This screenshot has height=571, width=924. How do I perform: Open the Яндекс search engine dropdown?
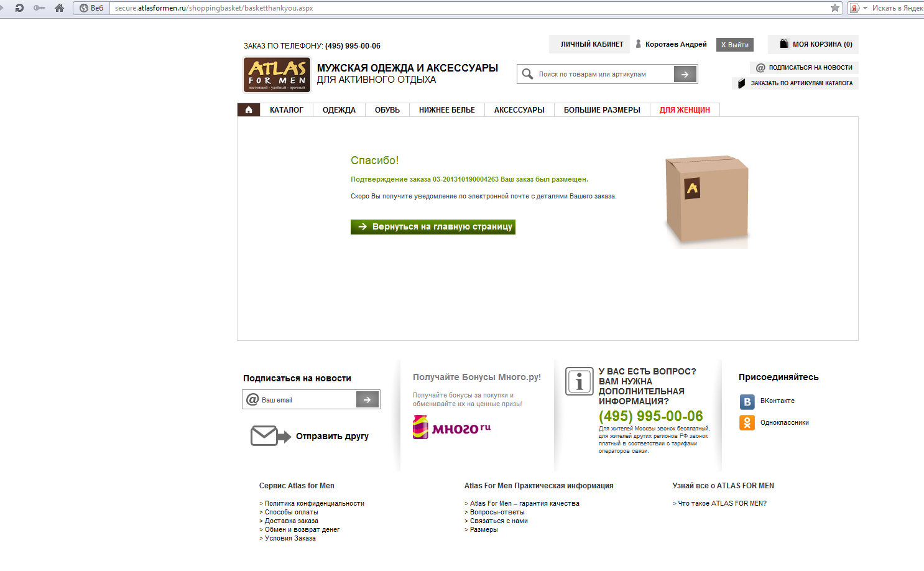[858, 8]
